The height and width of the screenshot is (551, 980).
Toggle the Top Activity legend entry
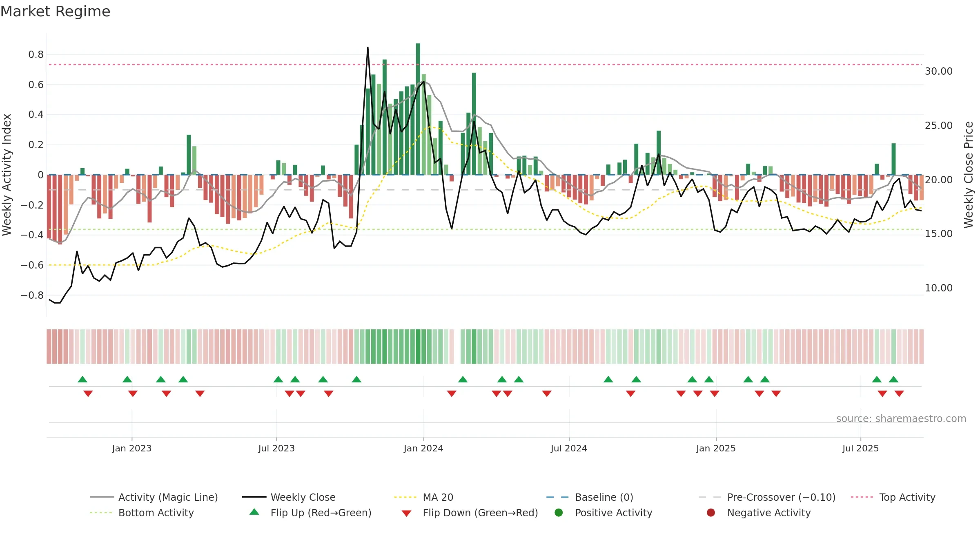point(893,497)
